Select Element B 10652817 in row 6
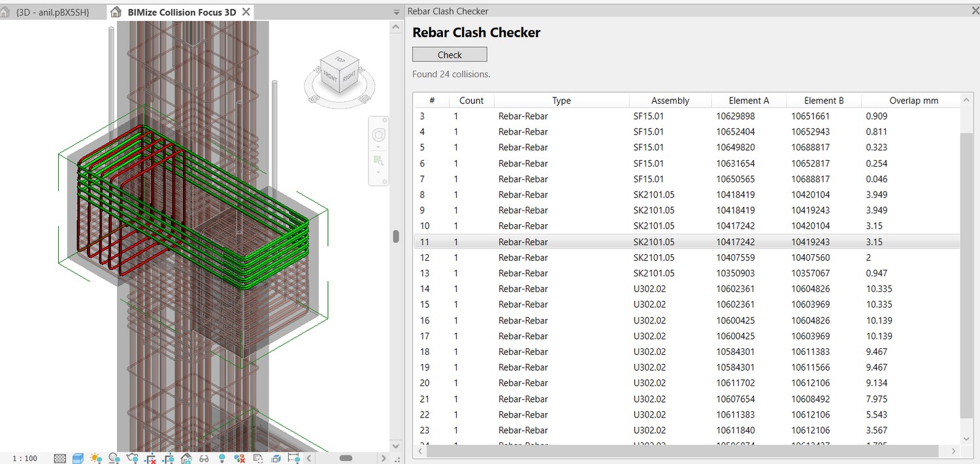Screen dimensions: 980x464 coord(810,163)
